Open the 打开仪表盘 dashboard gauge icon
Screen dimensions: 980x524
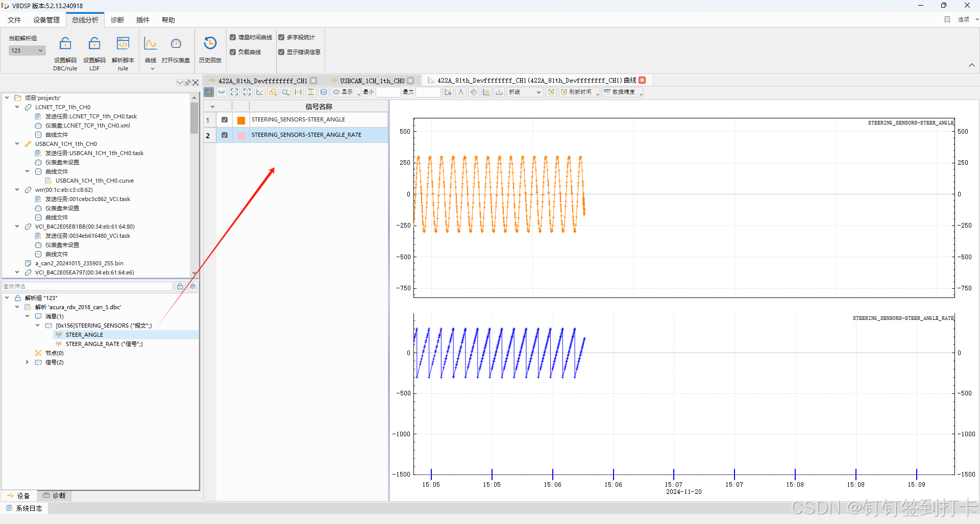pyautogui.click(x=176, y=43)
